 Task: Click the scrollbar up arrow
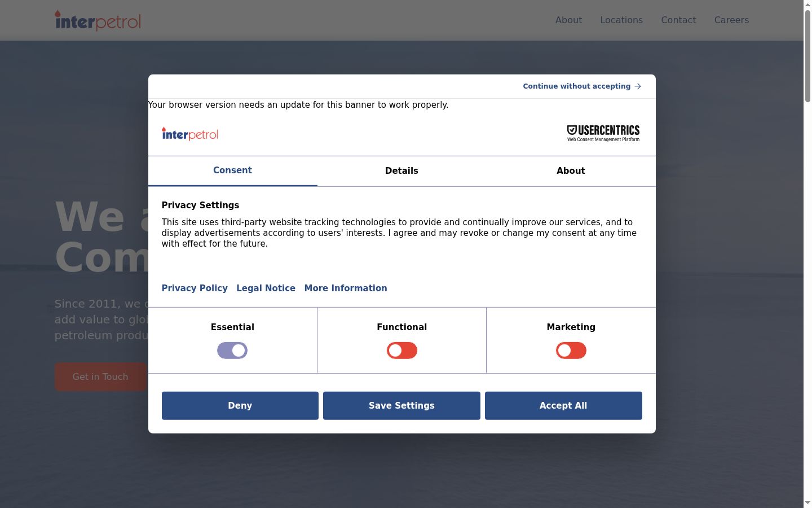tap(807, 5)
